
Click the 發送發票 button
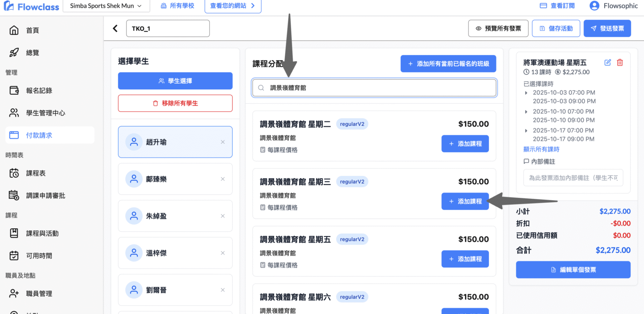[x=607, y=29]
